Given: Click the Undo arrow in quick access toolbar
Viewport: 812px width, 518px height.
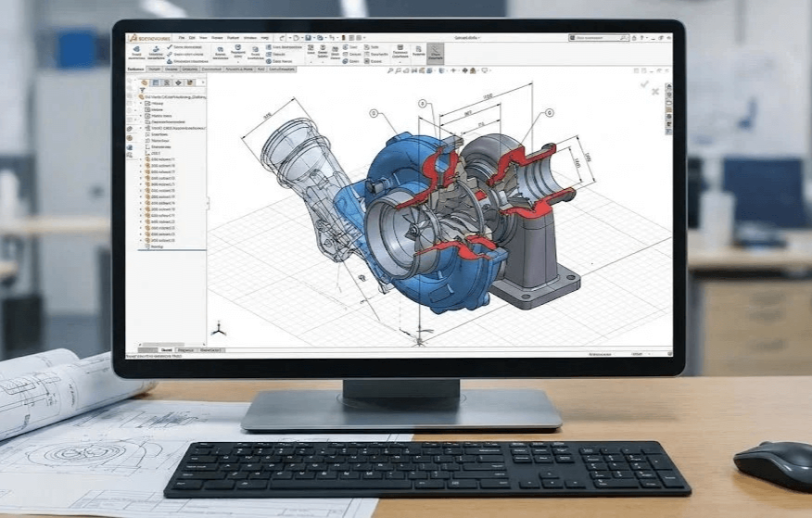Looking at the screenshot, I should [282, 38].
